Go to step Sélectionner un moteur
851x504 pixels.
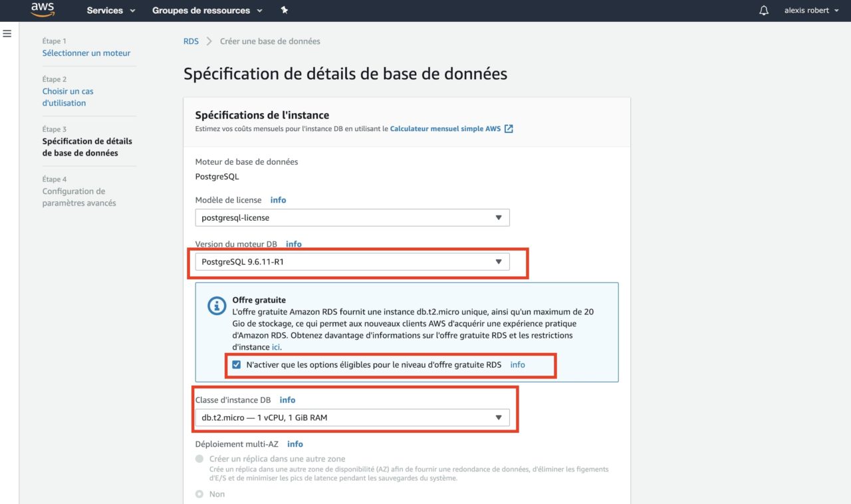point(86,53)
